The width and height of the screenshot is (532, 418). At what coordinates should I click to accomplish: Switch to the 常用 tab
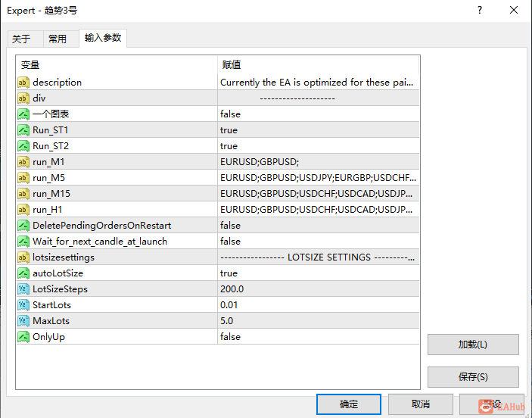(x=61, y=39)
